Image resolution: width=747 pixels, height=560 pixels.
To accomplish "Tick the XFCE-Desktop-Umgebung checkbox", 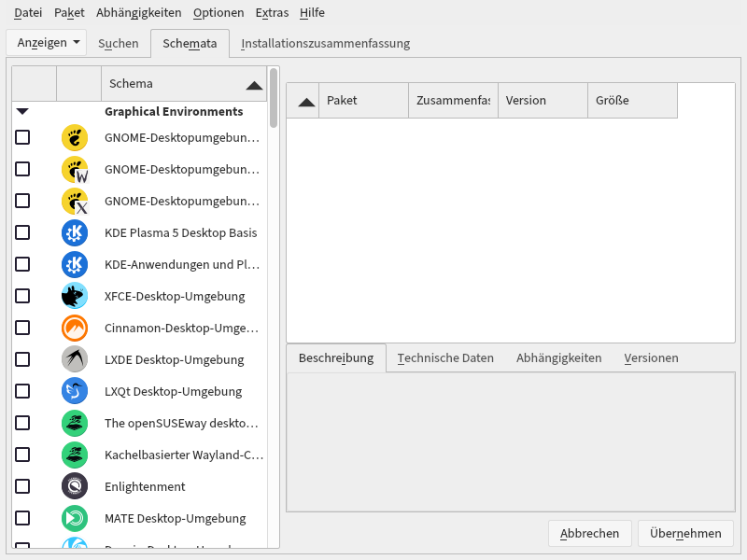I will coord(22,296).
